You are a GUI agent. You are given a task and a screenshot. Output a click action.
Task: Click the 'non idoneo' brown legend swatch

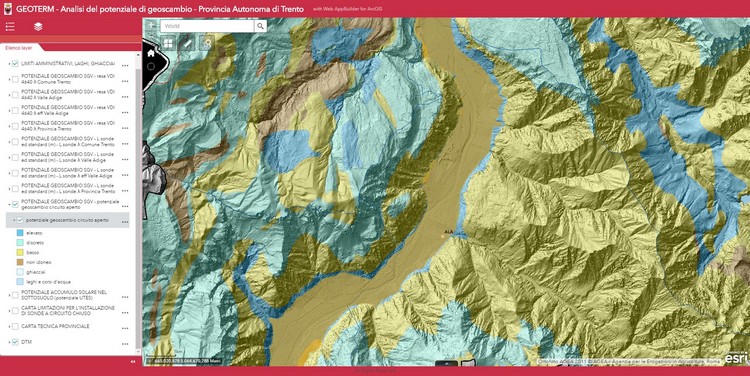click(x=20, y=262)
